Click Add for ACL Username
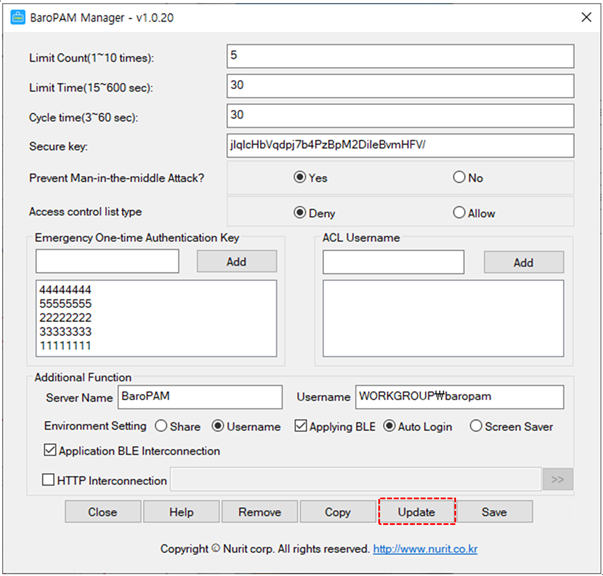603x576 pixels. pyautogui.click(x=524, y=262)
